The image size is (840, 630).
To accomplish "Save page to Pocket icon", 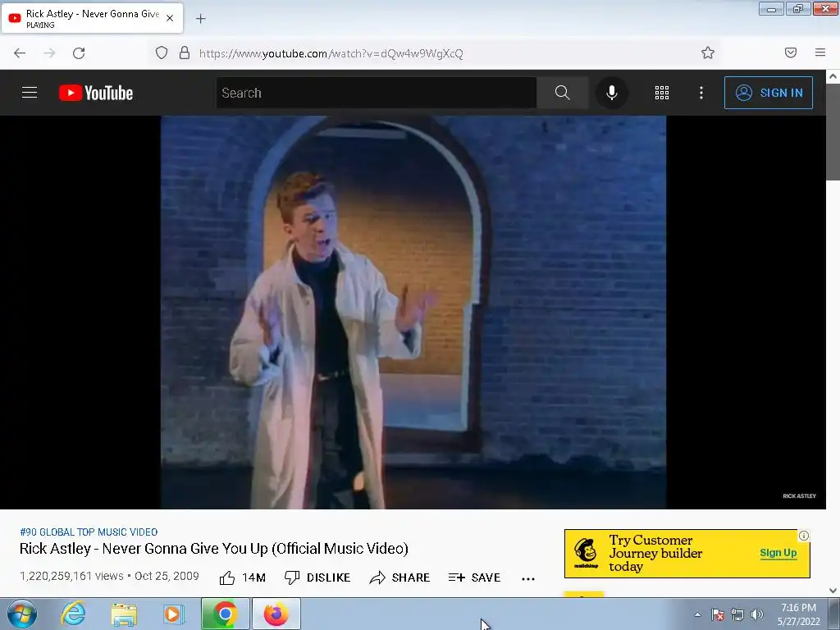I will (x=791, y=52).
